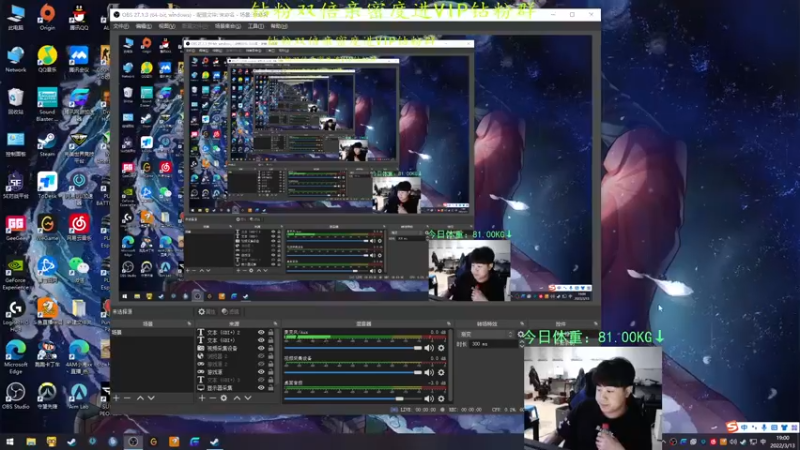Undock the 来源 panel via header icon
Viewport: 800px width, 450px height.
276,324
